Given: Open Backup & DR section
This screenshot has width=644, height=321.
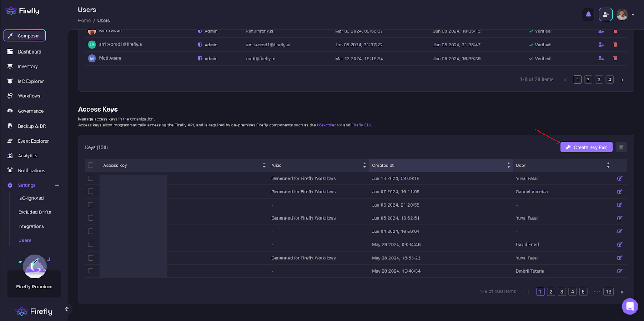Looking at the screenshot, I should pyautogui.click(x=32, y=126).
